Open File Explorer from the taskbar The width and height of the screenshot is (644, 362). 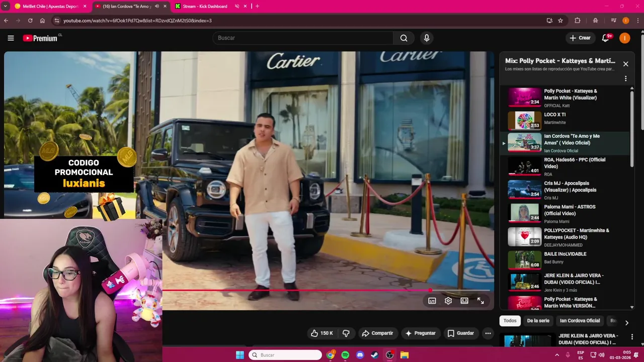[405, 355]
